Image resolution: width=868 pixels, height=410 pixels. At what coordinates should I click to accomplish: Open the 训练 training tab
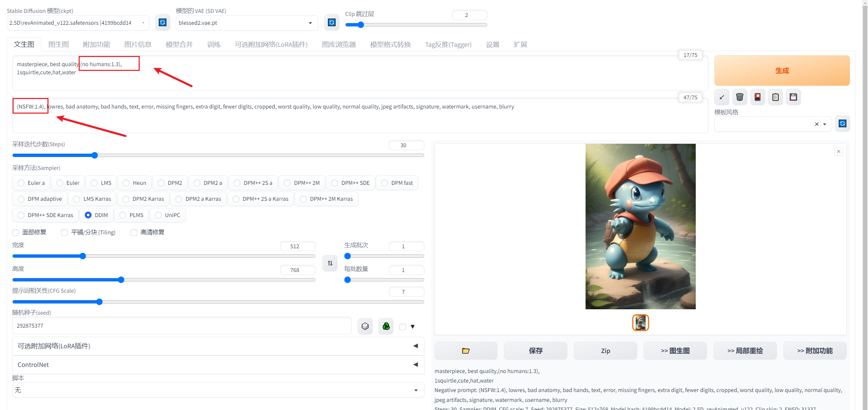click(x=214, y=44)
